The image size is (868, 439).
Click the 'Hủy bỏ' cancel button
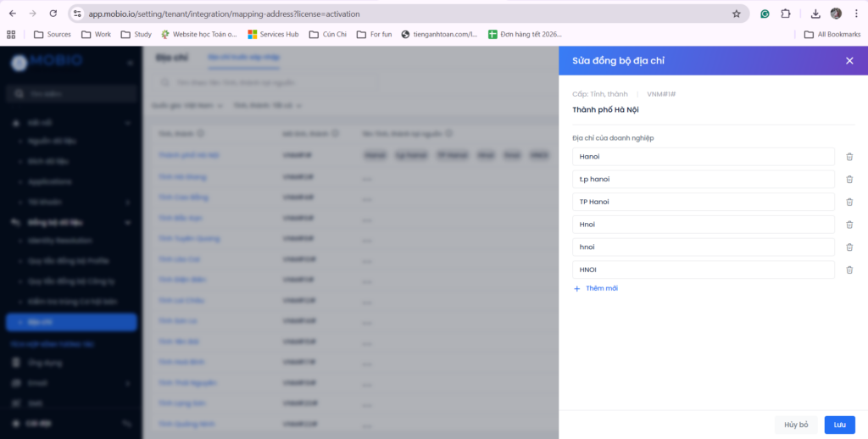796,425
